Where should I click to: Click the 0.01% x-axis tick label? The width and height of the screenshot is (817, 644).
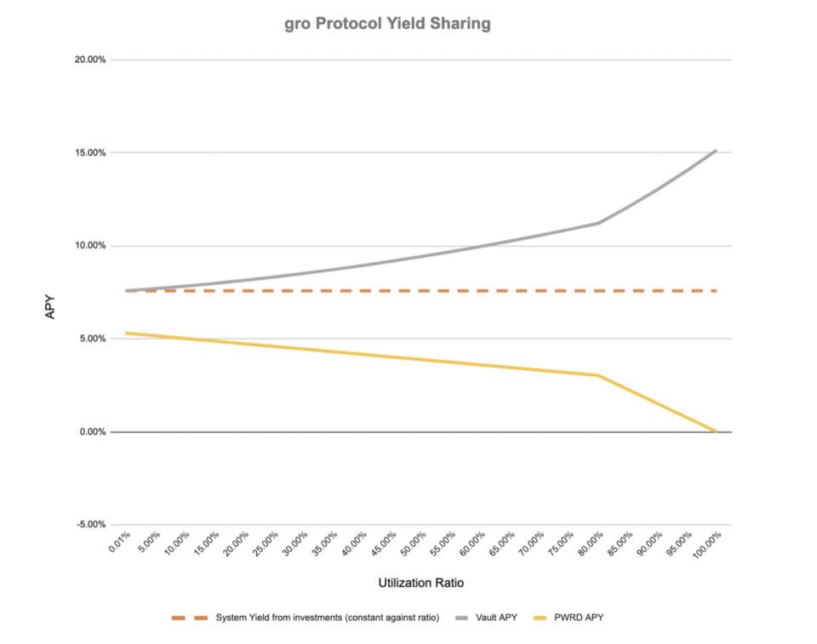coord(119,542)
